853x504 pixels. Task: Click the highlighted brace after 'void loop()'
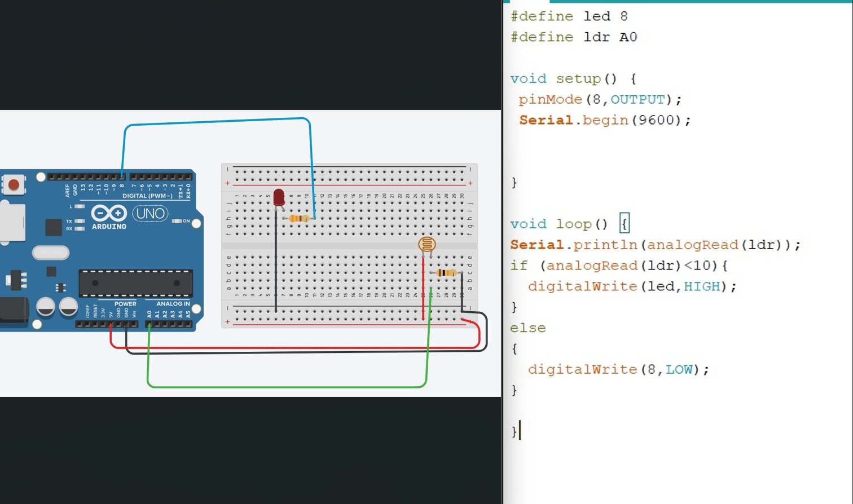[624, 224]
